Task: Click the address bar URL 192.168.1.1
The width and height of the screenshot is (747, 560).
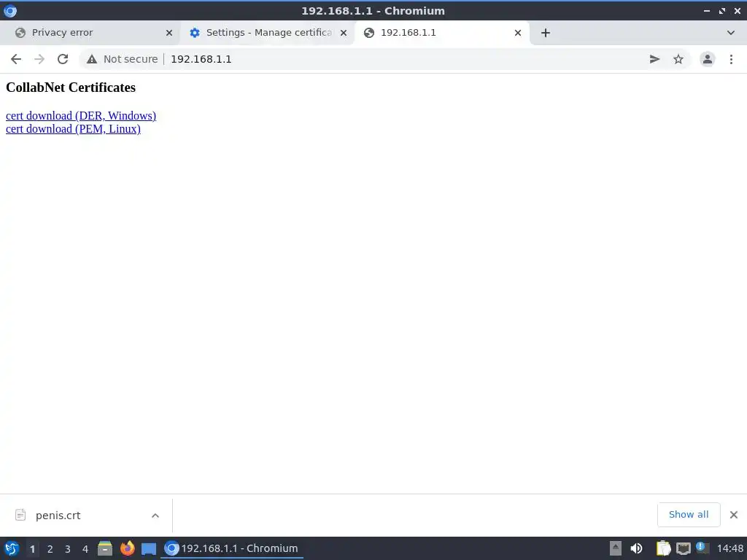Action: (201, 59)
